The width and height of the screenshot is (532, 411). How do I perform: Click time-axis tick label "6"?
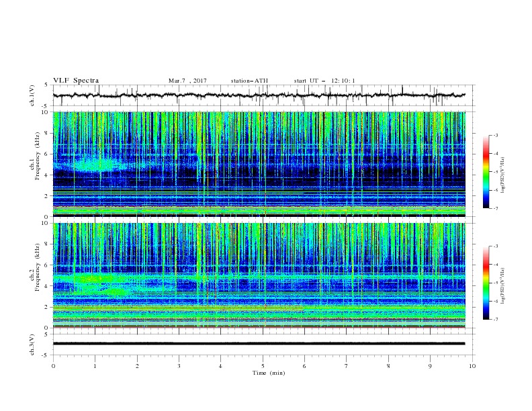[x=304, y=366]
